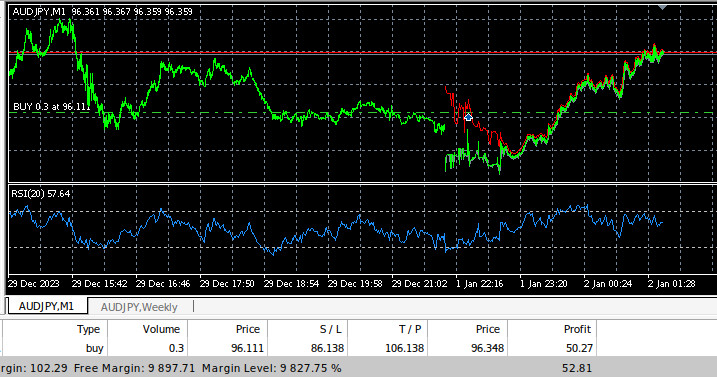
Task: Click the 1 Jan 22:16 time axis label
Action: click(479, 284)
